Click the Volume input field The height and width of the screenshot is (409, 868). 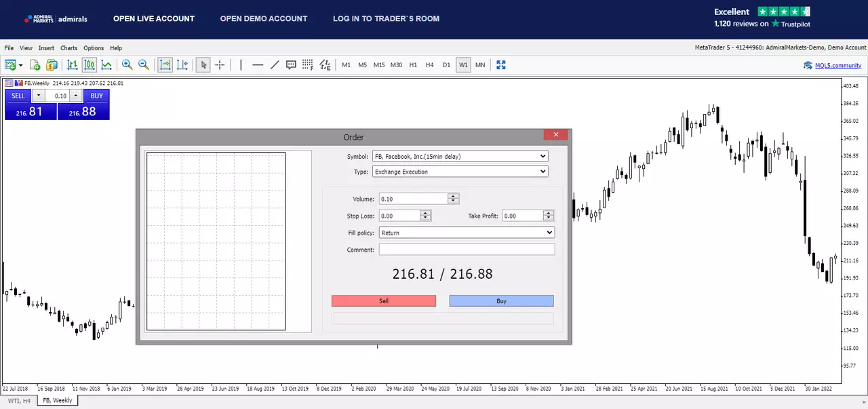(414, 199)
